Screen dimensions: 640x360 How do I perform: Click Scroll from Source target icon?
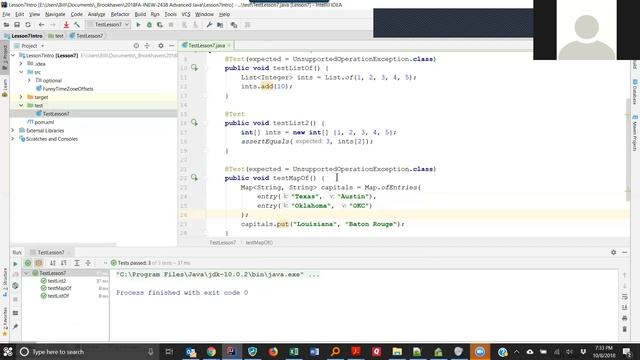(x=136, y=46)
